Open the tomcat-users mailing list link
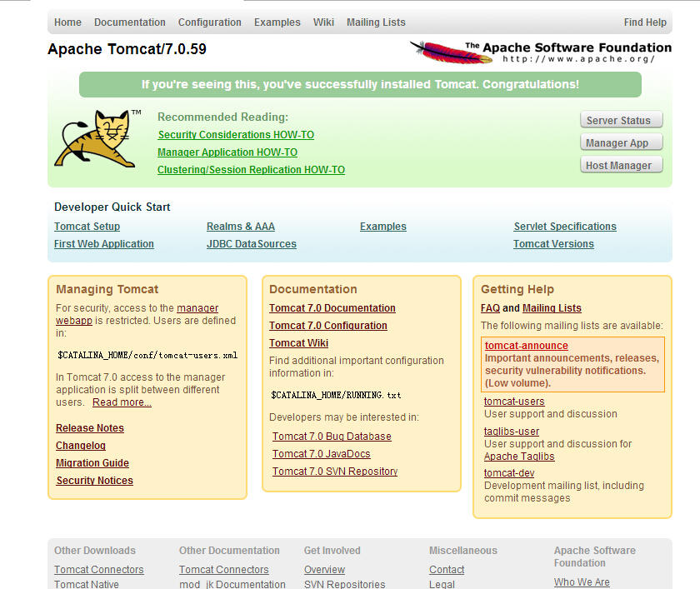Image resolution: width=700 pixels, height=589 pixels. click(x=514, y=402)
